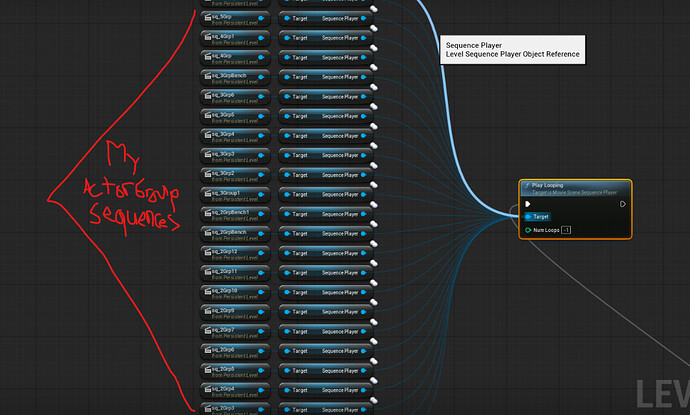Select the Sequence Player getter beside sq_3Grp4

326,136
